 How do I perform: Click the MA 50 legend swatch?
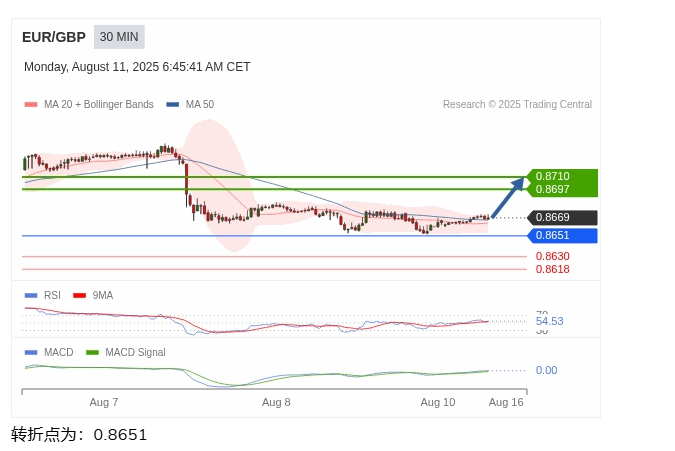pos(173,105)
